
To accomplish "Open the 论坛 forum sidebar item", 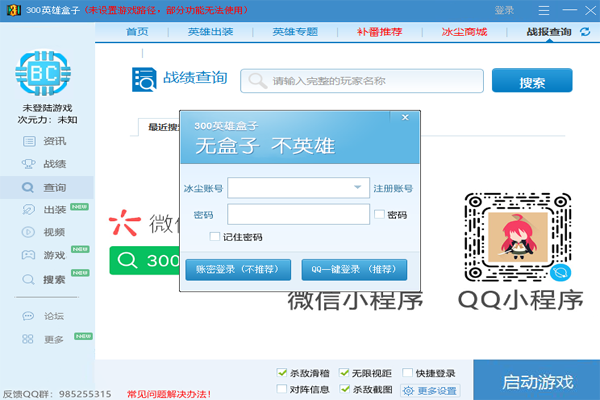I will (x=43, y=316).
